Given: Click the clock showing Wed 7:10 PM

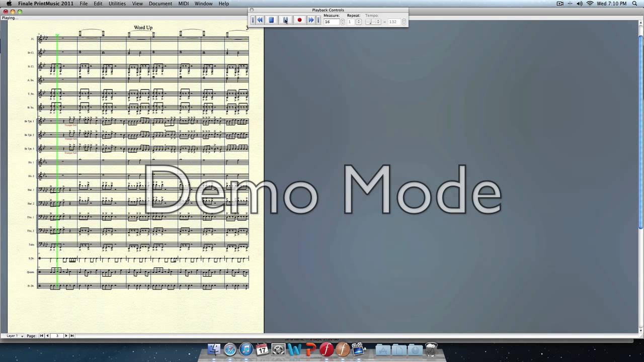Looking at the screenshot, I should [612, 4].
